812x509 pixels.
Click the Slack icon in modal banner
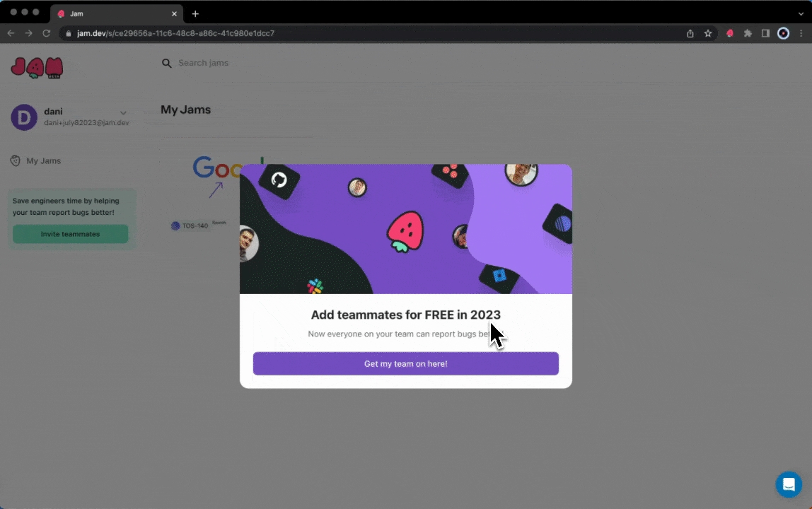tap(315, 286)
